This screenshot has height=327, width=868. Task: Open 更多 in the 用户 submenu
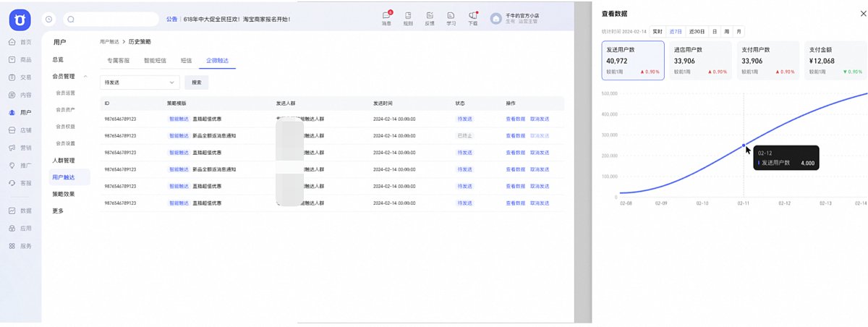pos(58,211)
